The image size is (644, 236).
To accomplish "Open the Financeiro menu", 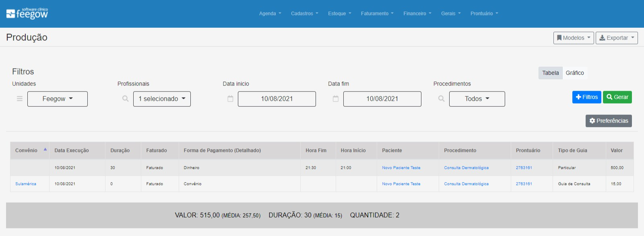I will pos(417,14).
